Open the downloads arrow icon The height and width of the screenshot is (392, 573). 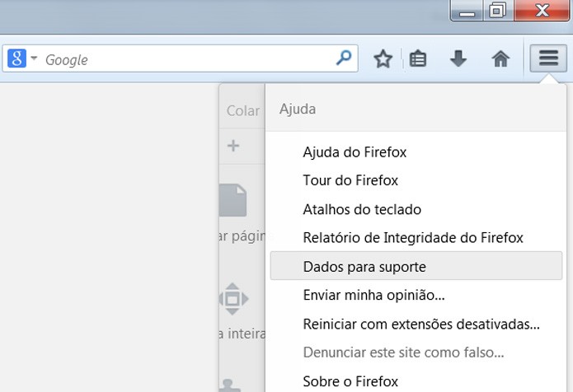click(458, 58)
